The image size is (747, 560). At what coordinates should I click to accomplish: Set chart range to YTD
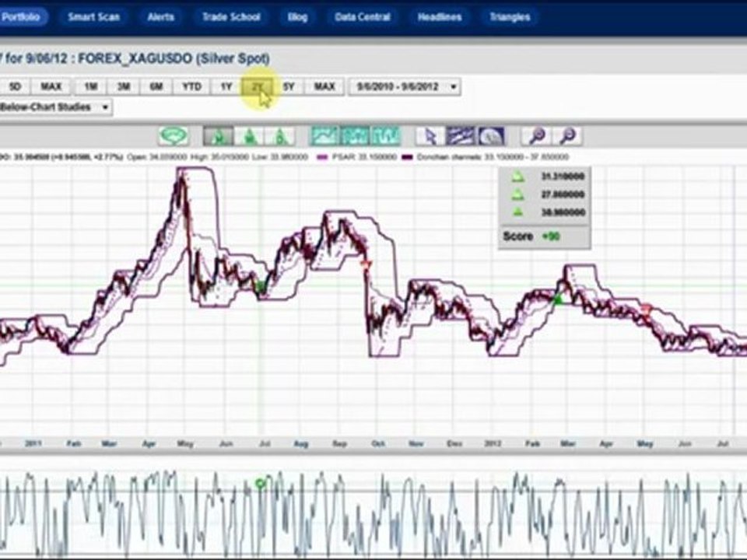(x=191, y=86)
